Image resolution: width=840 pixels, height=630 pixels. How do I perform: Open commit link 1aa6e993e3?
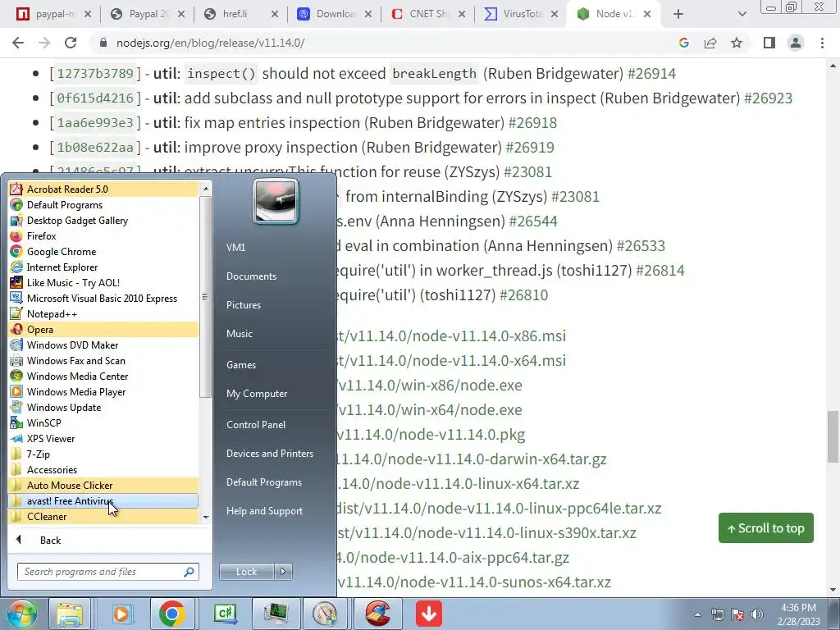[x=95, y=123]
